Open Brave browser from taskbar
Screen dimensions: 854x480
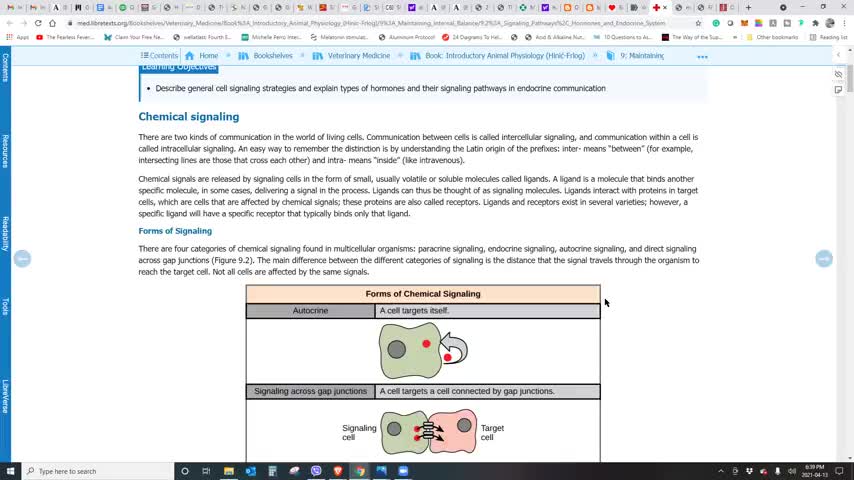338,471
